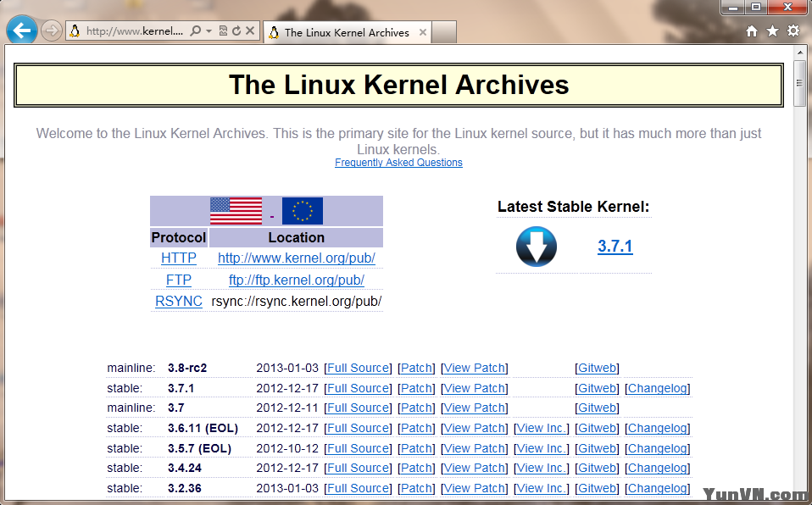Image resolution: width=812 pixels, height=505 pixels.
Task: Open Full Source for 3.5.7 (EOL)
Action: 358,448
